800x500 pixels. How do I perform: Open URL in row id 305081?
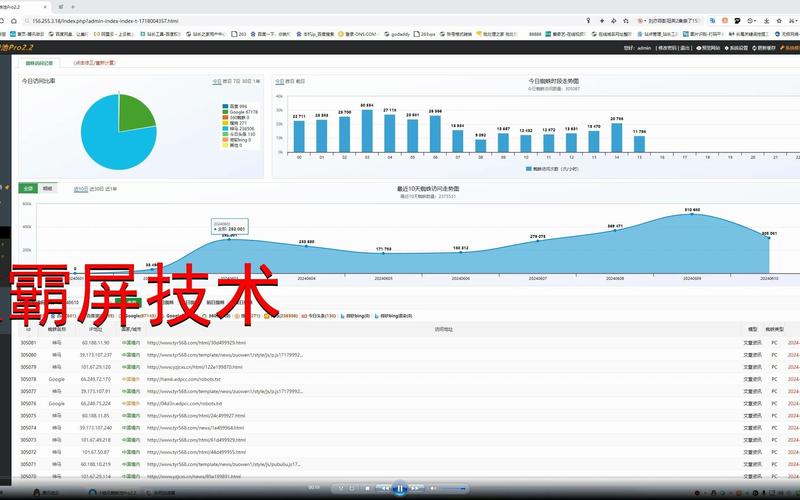pyautogui.click(x=196, y=343)
